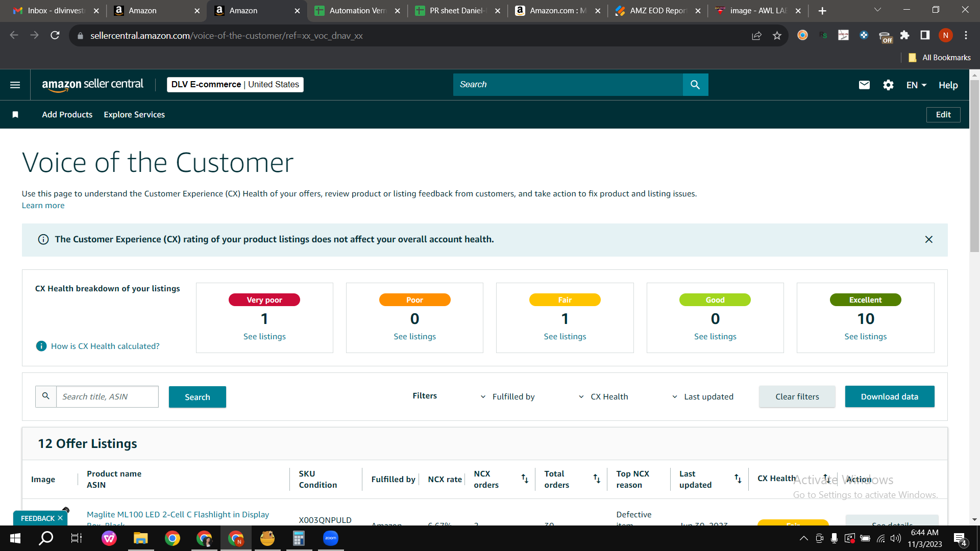See listings under Excellent
This screenshot has width=980, height=551.
[866, 337]
